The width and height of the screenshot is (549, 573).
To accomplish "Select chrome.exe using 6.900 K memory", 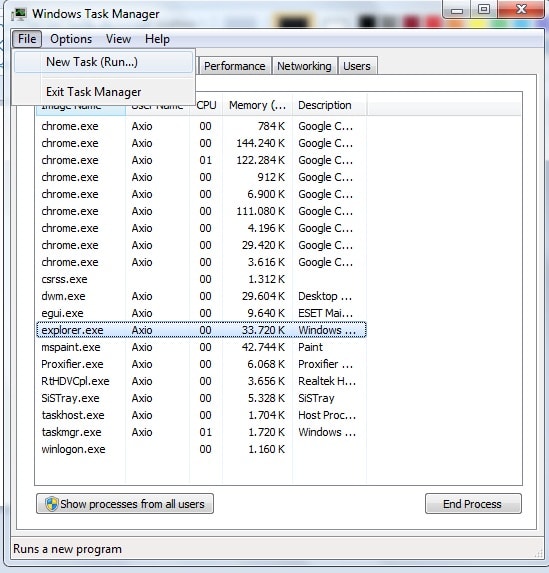I will 201,194.
